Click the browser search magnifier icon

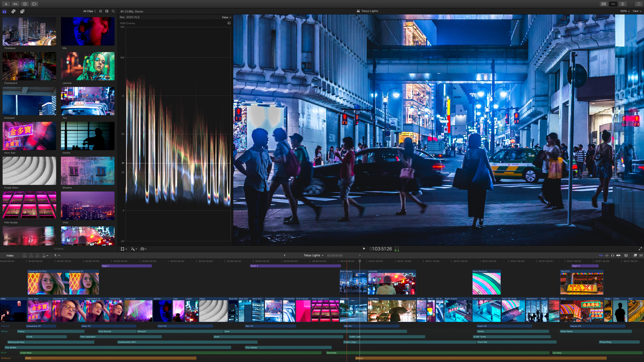click(x=113, y=11)
